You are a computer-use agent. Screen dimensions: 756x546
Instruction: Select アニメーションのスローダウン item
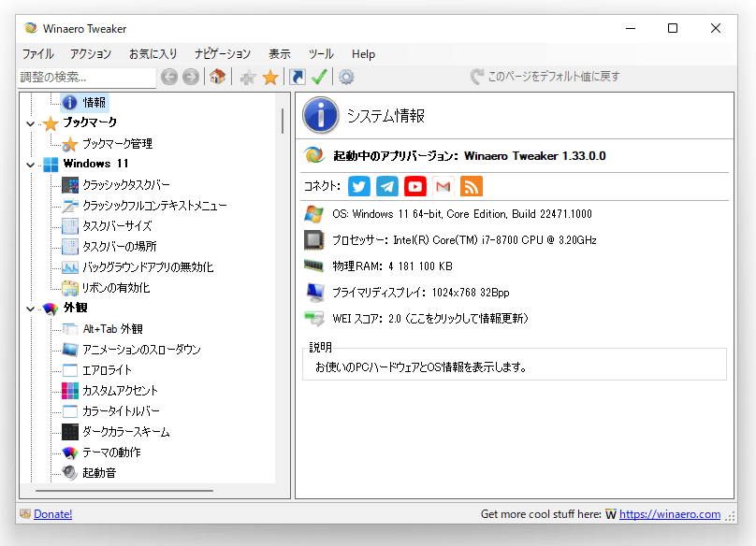pos(142,350)
